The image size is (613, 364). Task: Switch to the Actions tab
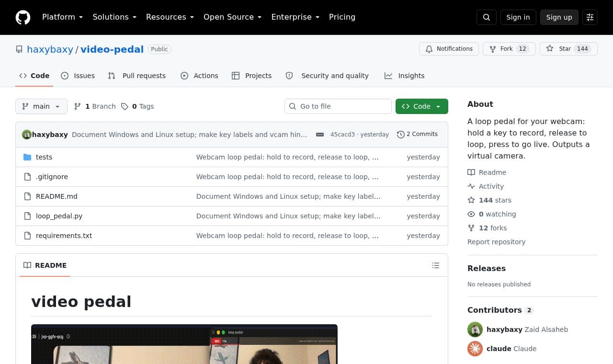(x=199, y=76)
